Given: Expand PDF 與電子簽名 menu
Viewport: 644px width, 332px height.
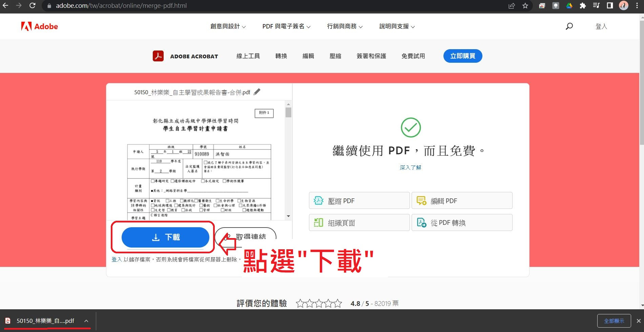Looking at the screenshot, I should (286, 26).
